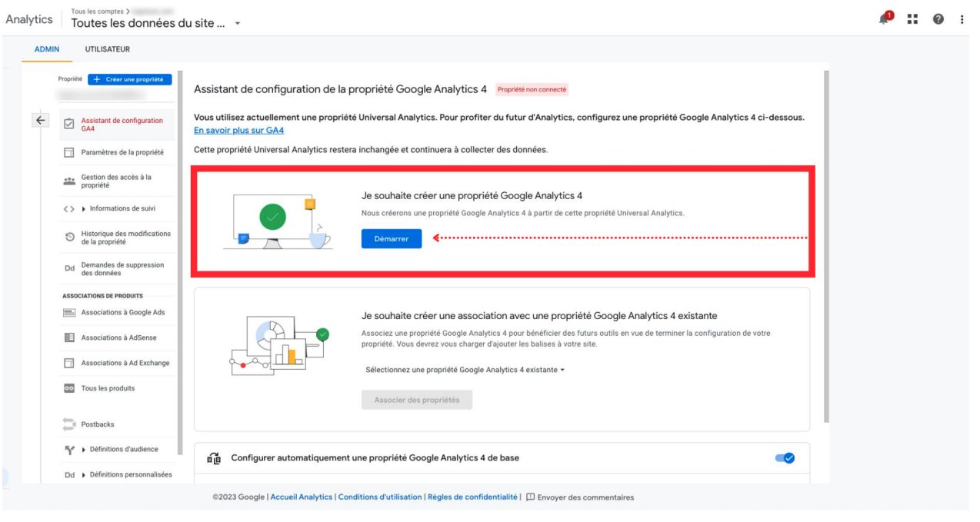The image size is (980, 522).
Task: Click the Assistant de configuration GA4 checkbox icon
Action: (x=68, y=125)
